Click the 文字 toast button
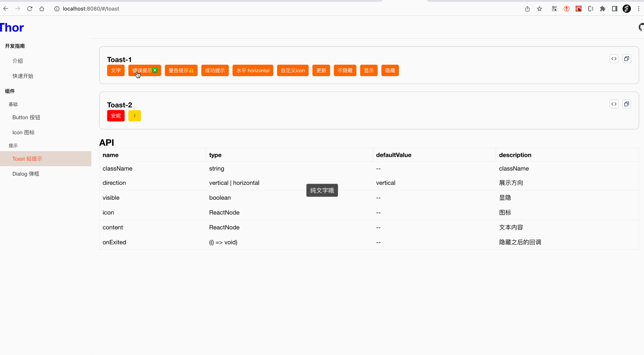The width and height of the screenshot is (644, 355). pos(116,71)
